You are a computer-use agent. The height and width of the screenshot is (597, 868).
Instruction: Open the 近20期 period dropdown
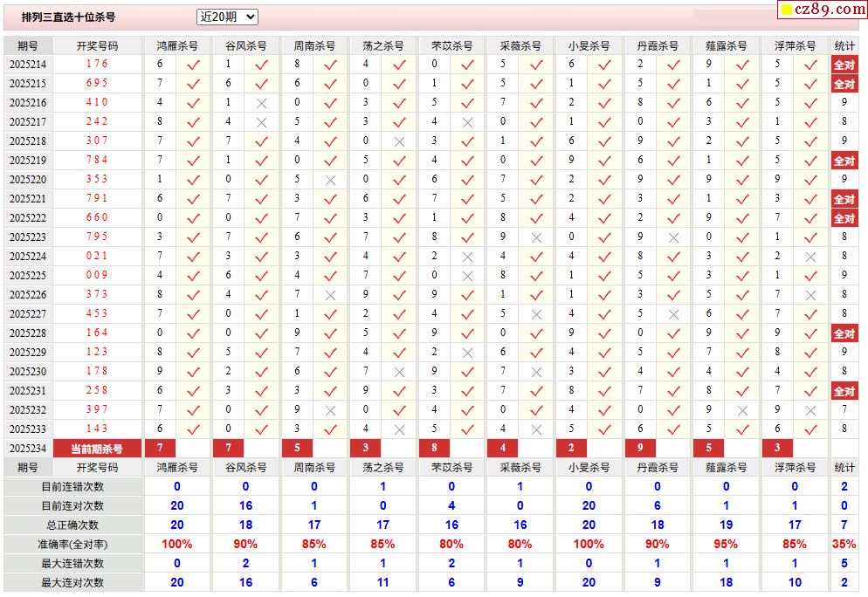pyautogui.click(x=227, y=17)
